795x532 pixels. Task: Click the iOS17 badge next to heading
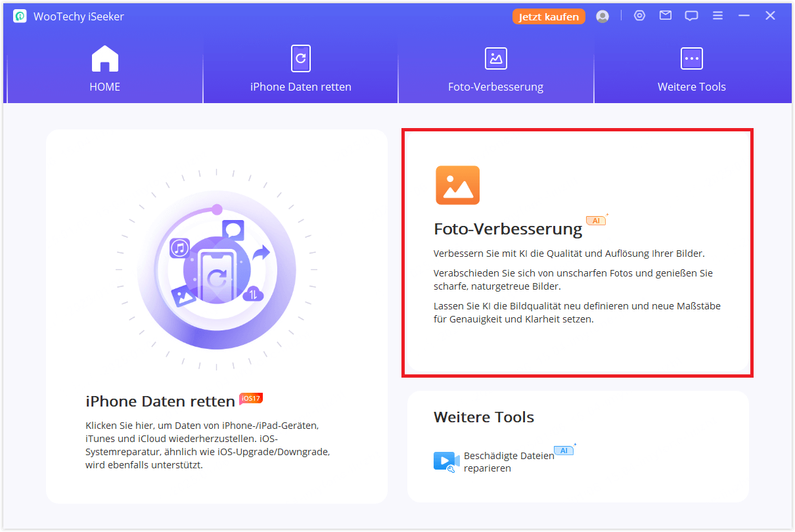click(x=251, y=398)
